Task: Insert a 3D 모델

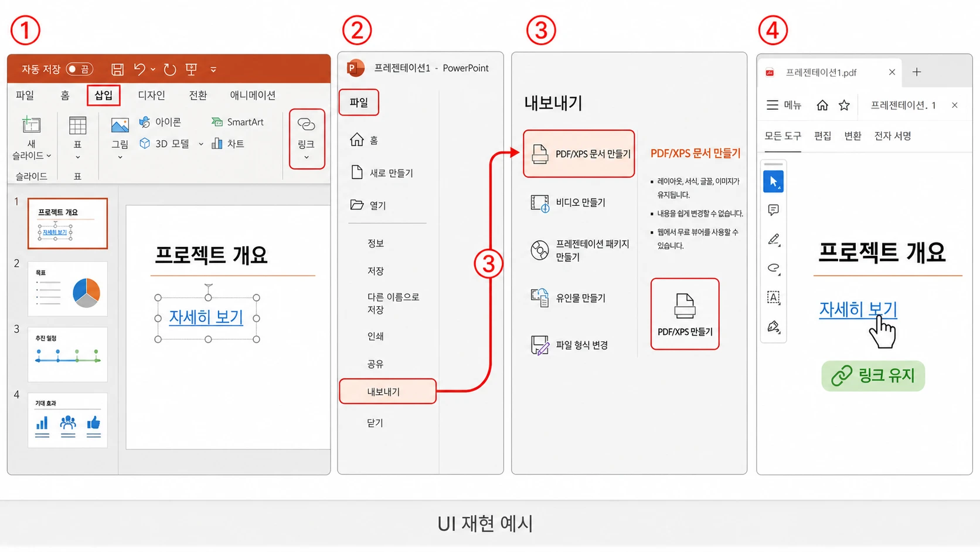Action: pos(164,144)
